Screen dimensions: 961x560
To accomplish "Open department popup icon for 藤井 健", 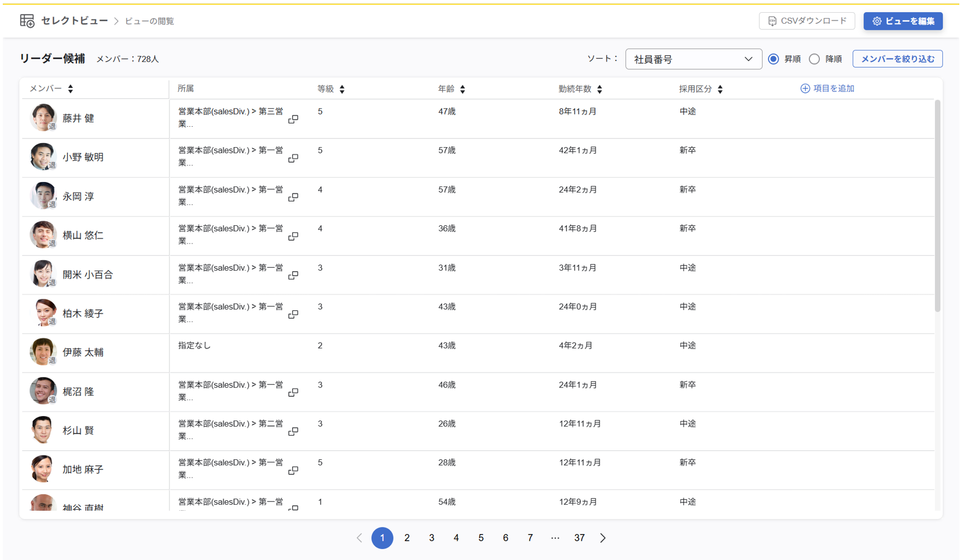I will pos(293,119).
